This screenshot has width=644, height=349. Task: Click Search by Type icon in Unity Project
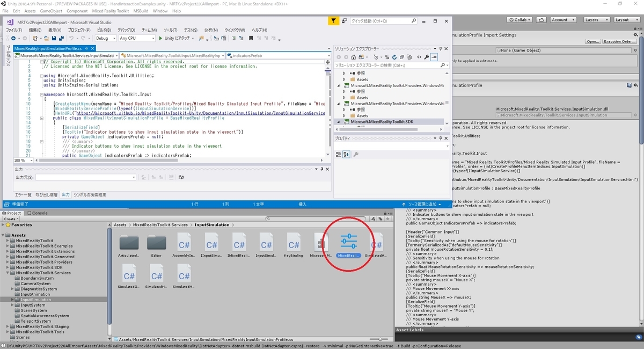(x=374, y=219)
